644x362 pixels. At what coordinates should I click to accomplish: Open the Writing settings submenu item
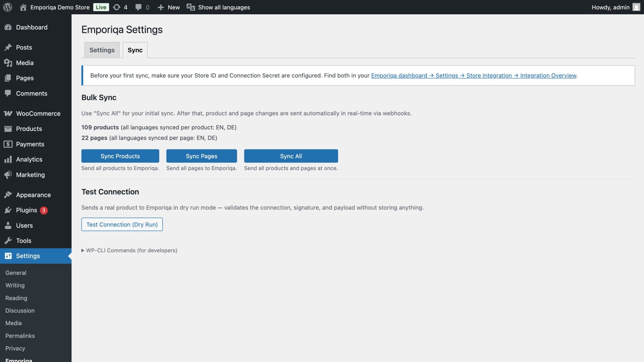coord(15,285)
